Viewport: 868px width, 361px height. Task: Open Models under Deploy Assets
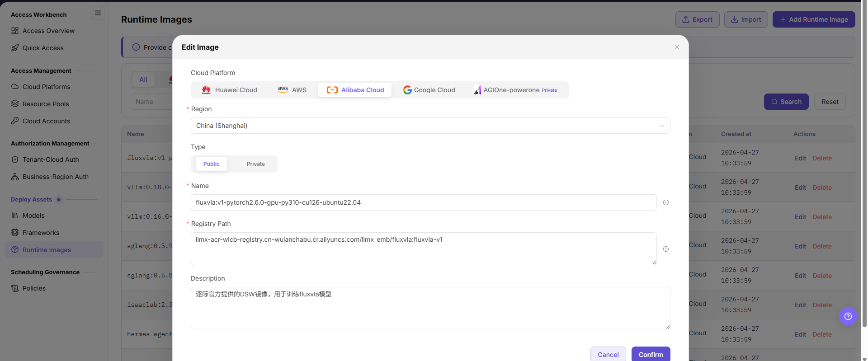[x=33, y=216]
